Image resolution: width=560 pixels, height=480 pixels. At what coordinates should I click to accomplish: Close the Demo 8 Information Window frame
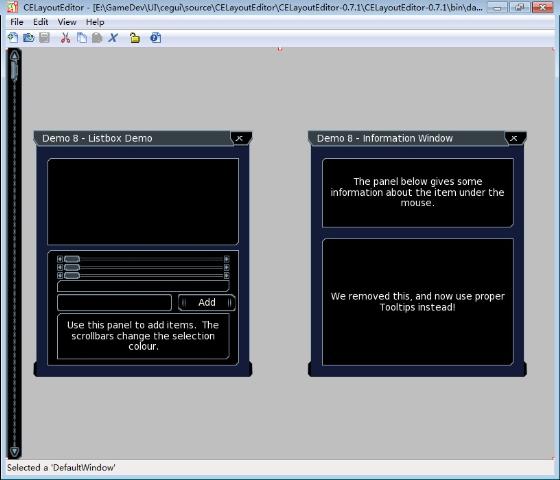click(514, 138)
